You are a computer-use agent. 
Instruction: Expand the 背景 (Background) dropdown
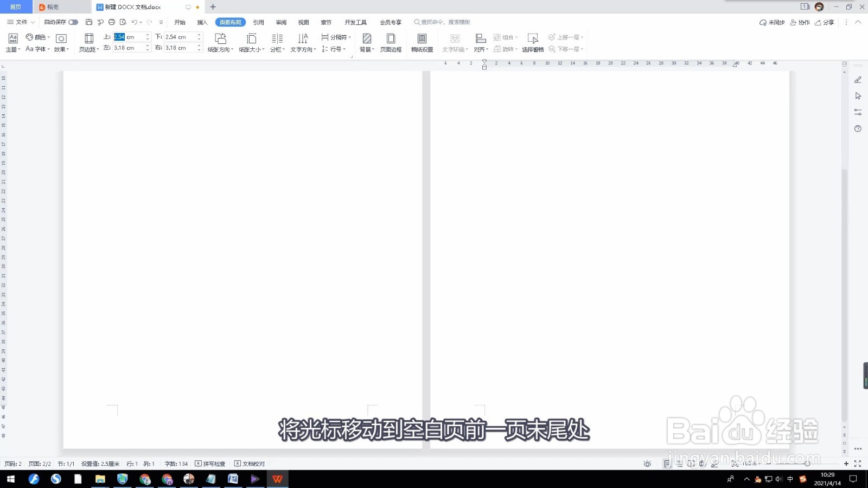pyautogui.click(x=367, y=42)
